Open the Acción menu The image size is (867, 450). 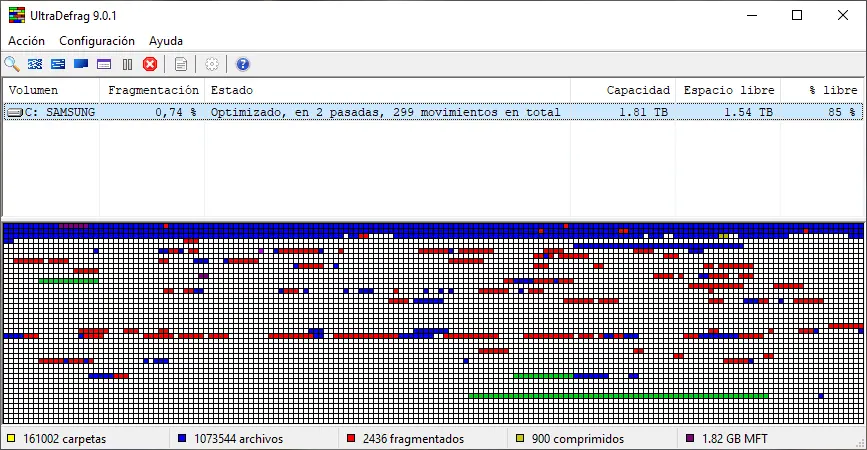pos(27,41)
